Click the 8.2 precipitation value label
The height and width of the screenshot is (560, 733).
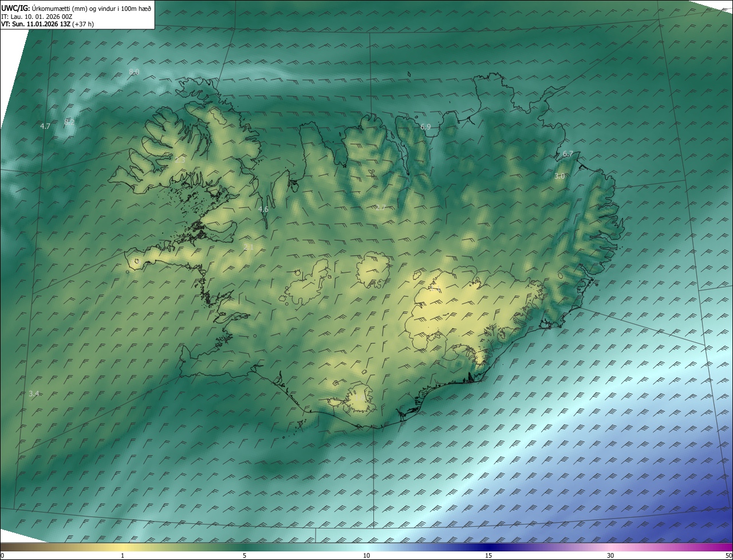69,122
